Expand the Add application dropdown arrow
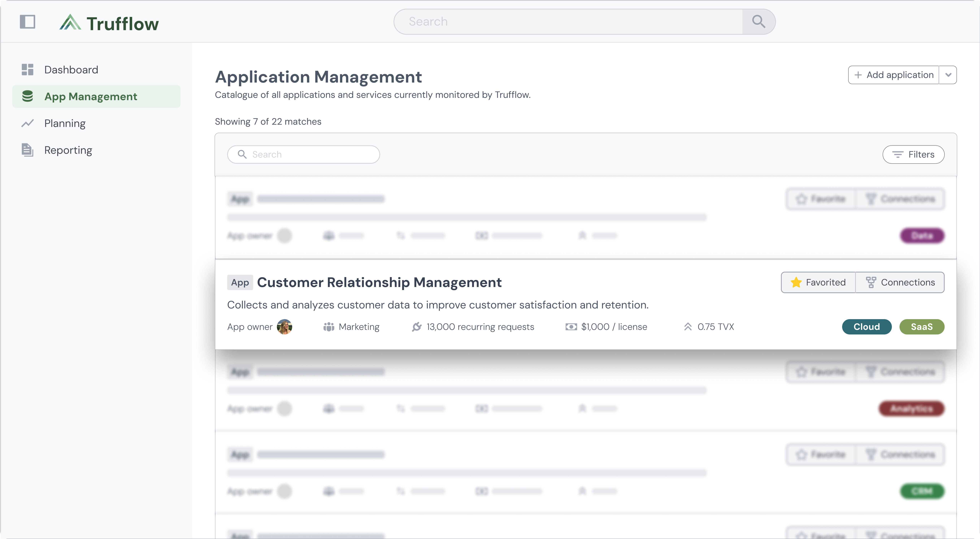This screenshot has width=980, height=539. (948, 75)
